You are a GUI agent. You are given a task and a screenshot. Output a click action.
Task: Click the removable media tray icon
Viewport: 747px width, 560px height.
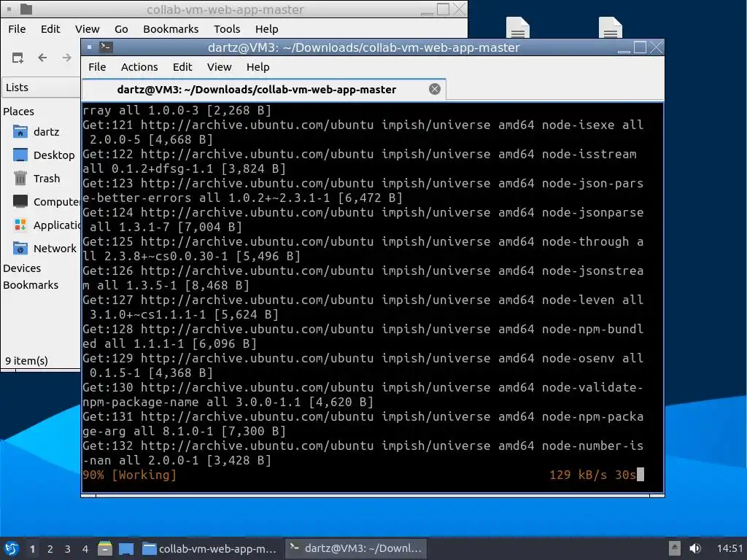point(675,548)
